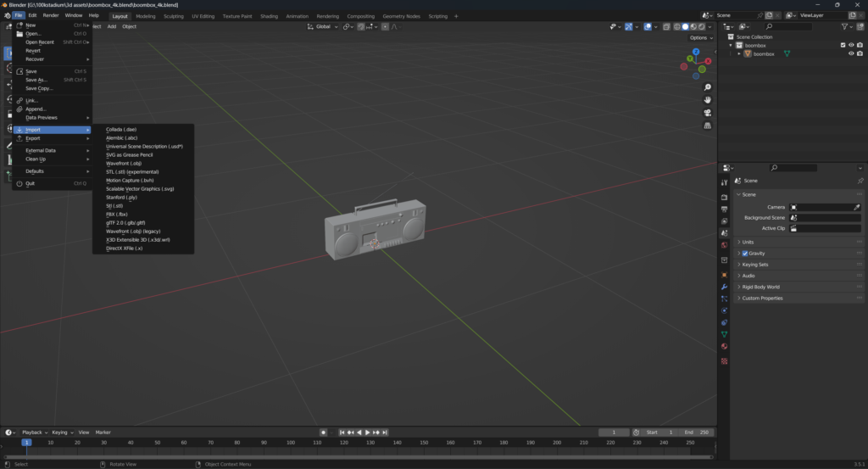868x469 pixels.
Task: Switch to material preview shading
Action: click(693, 26)
